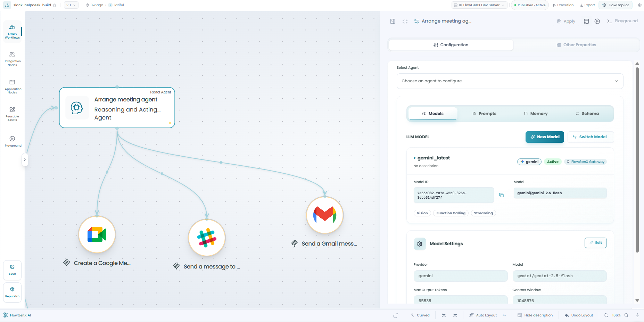Toggle the canvas lock icon
Screen dimensions: 644x322
pos(396,315)
